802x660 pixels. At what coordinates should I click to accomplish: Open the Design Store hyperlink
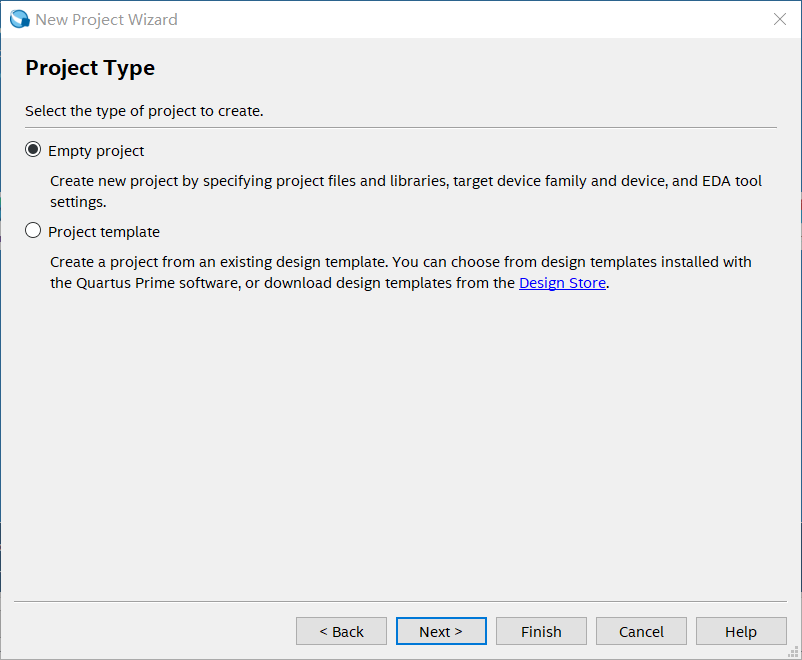click(x=562, y=283)
